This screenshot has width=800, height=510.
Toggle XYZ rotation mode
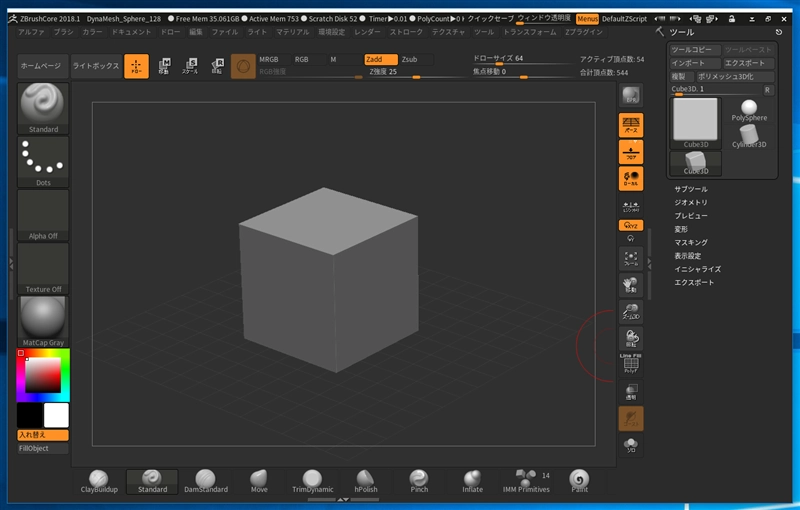click(631, 225)
